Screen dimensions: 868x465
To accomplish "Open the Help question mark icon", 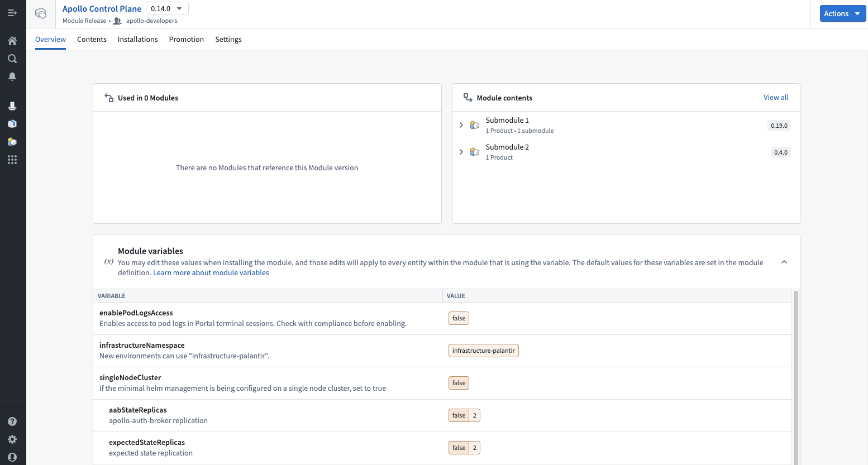I will (x=12, y=421).
